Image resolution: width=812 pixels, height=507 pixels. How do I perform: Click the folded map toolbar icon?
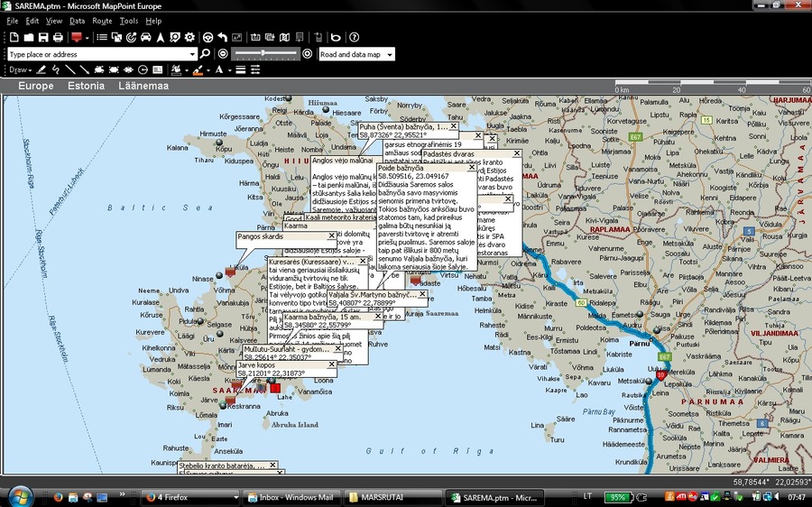coord(284,37)
